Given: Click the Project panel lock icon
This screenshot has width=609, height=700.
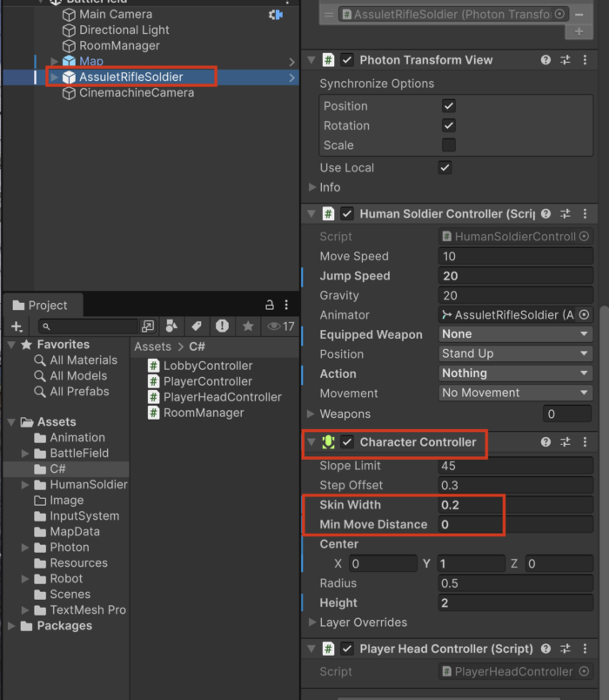Looking at the screenshot, I should pos(270,305).
